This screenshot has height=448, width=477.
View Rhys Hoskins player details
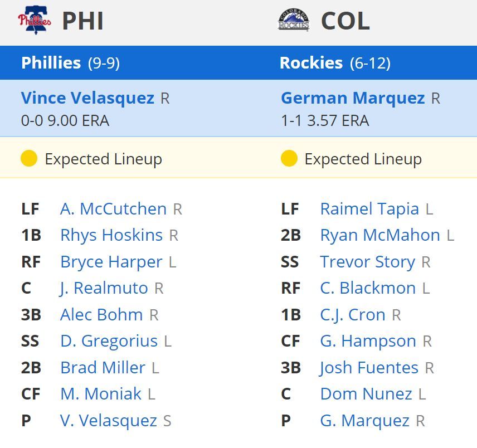pyautogui.click(x=111, y=235)
